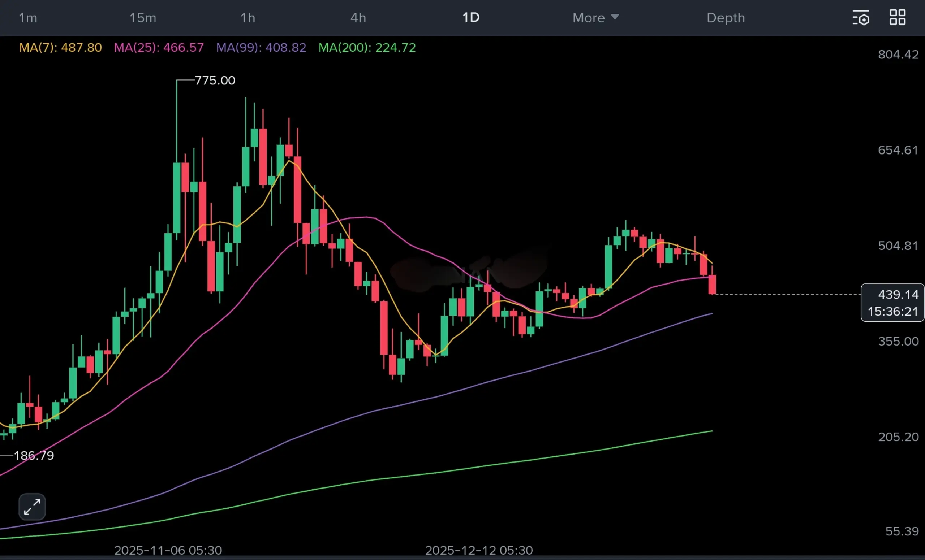Select the 4h timeframe tab
The image size is (925, 560).
pyautogui.click(x=358, y=18)
